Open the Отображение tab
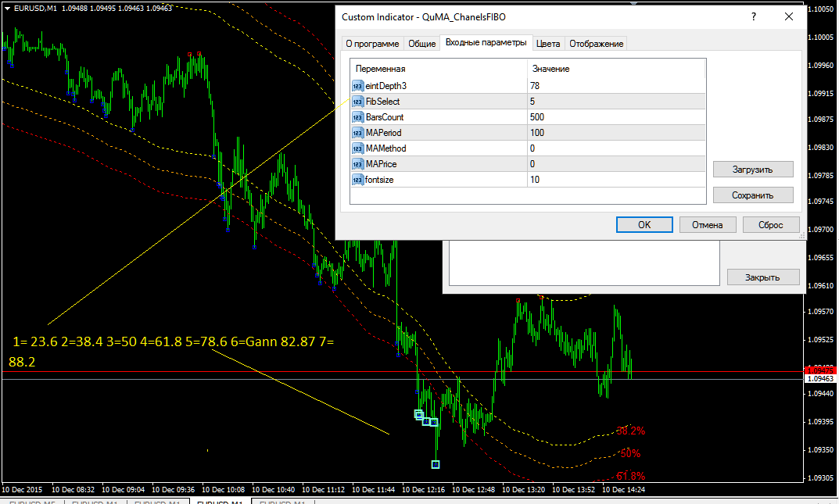This screenshot has height=504, width=839. [x=596, y=44]
